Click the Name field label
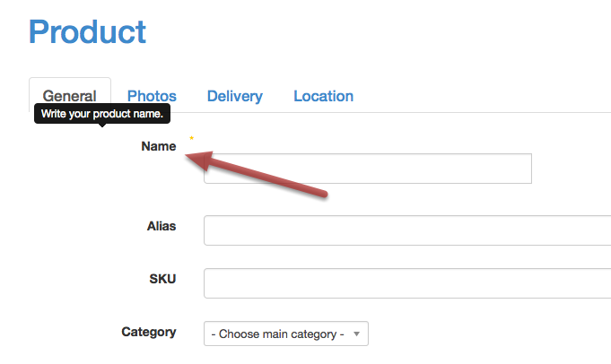611x364 pixels. click(x=159, y=146)
